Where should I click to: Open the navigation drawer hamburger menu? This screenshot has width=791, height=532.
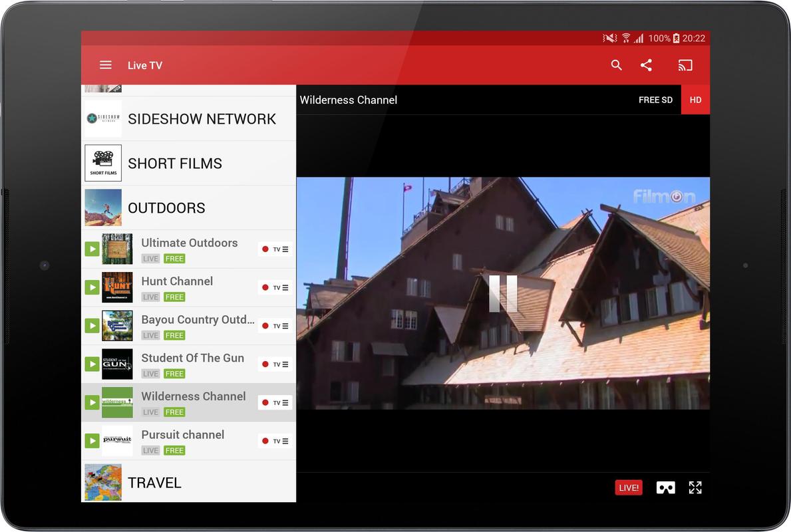[x=105, y=65]
